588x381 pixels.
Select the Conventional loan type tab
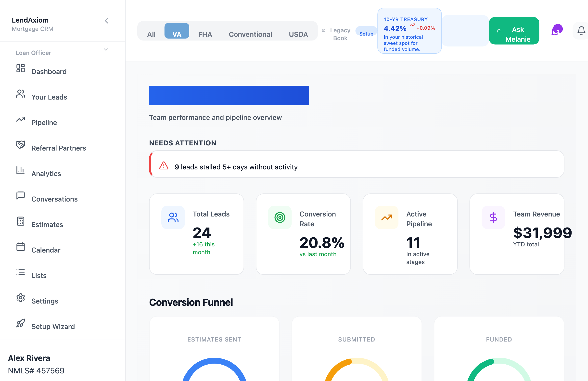pos(250,34)
